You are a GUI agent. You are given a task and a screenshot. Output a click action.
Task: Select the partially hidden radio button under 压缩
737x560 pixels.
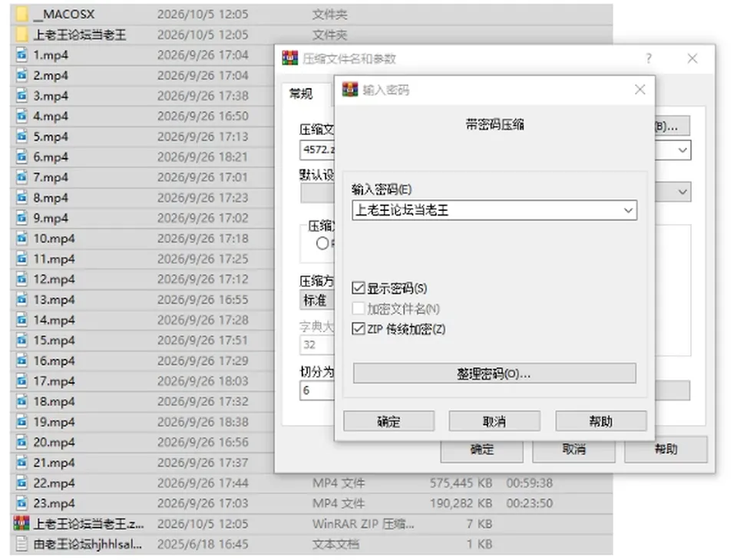click(323, 243)
